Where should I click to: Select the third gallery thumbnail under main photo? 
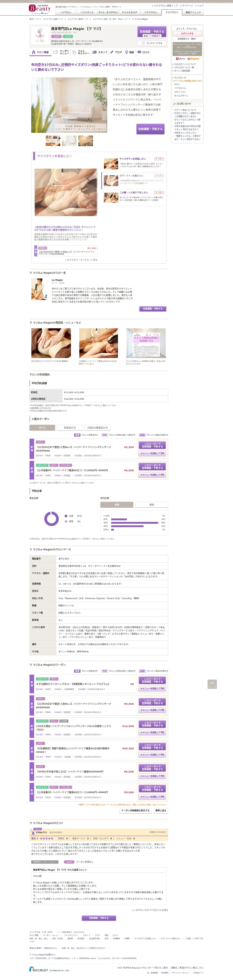click(85, 141)
